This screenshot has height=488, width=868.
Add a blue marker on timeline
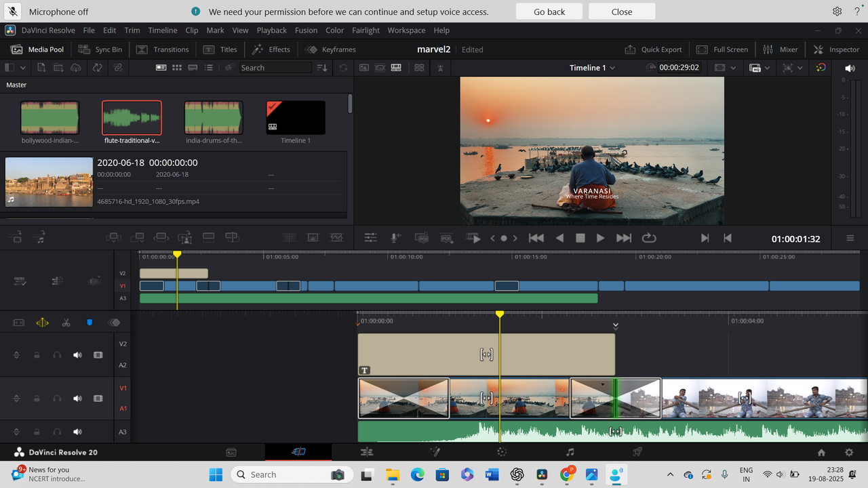(x=90, y=323)
